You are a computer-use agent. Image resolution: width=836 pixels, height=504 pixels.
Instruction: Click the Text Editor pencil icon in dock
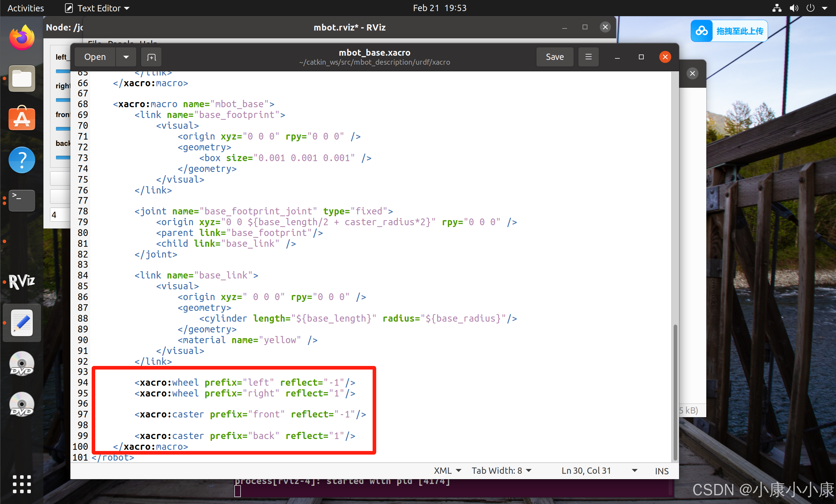[21, 323]
